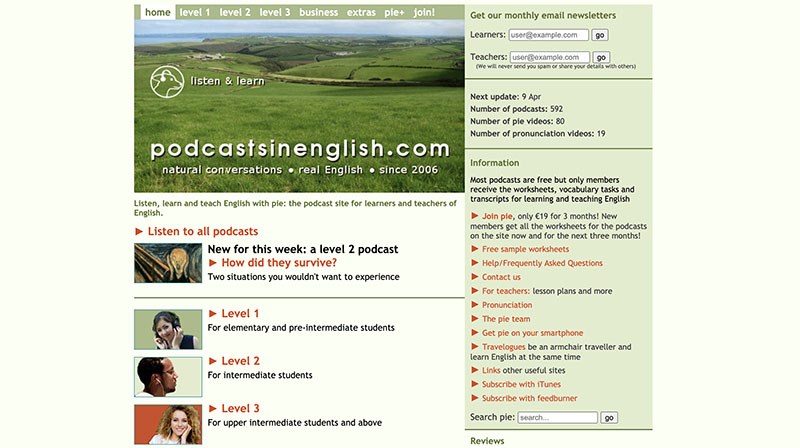
Task: Open Help/Frequently Asked Questions
Action: tap(542, 263)
